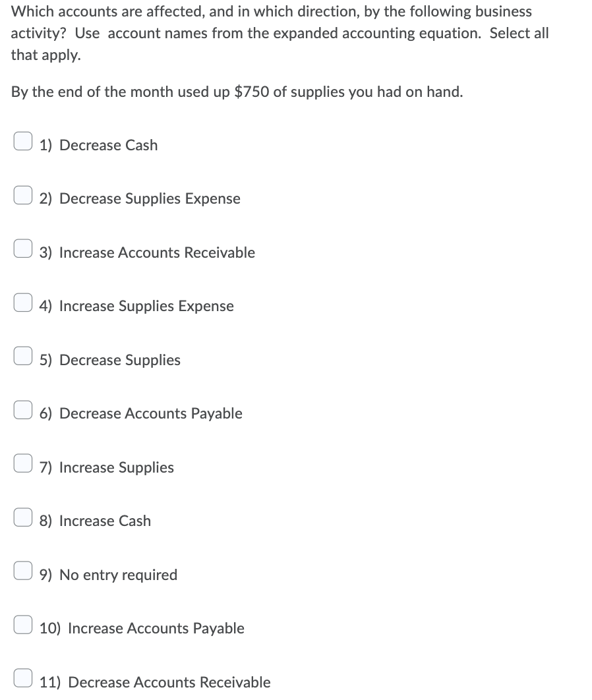Click the "Increase Accounts Payable" label text
592x700 pixels.
click(x=156, y=628)
